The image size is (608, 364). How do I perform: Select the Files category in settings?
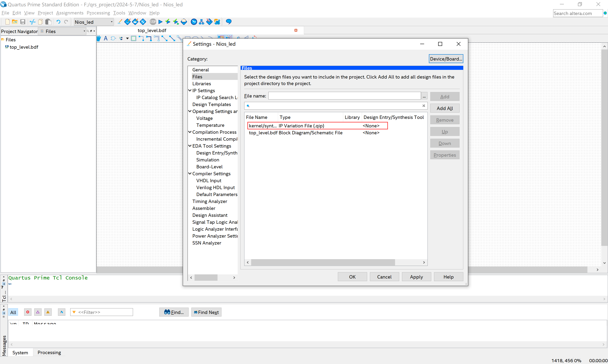[x=198, y=77]
